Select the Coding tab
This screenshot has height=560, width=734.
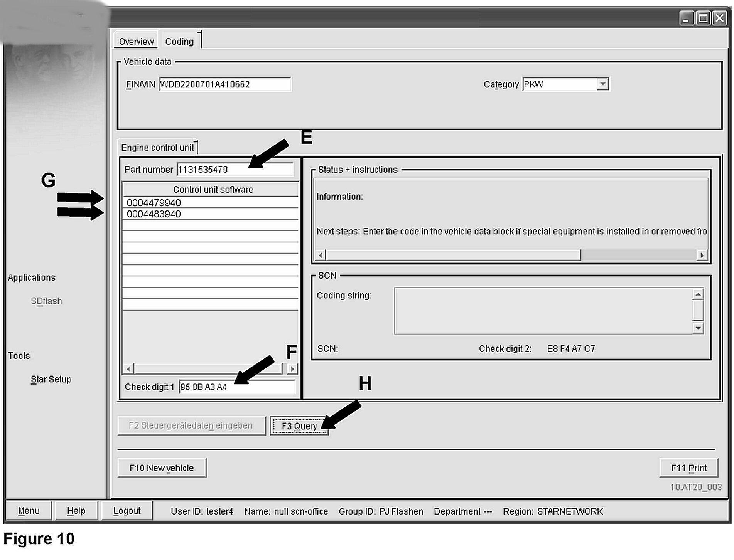point(179,41)
